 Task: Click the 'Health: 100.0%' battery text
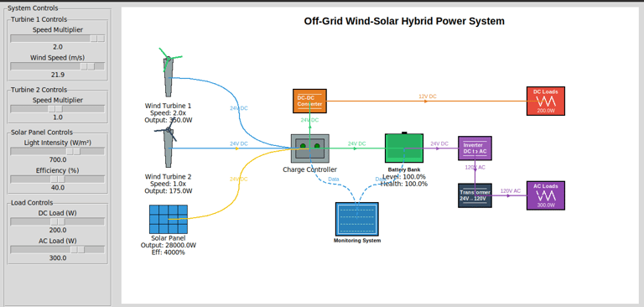click(x=404, y=184)
